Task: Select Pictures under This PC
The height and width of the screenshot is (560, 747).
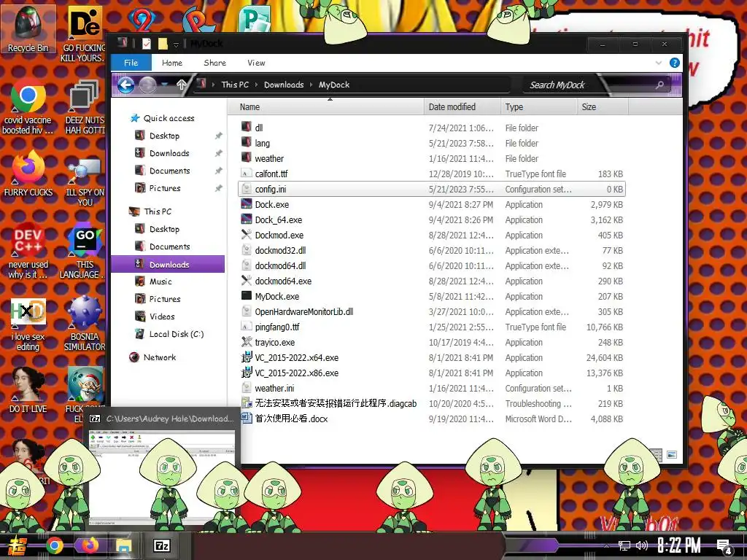Action: pos(165,299)
